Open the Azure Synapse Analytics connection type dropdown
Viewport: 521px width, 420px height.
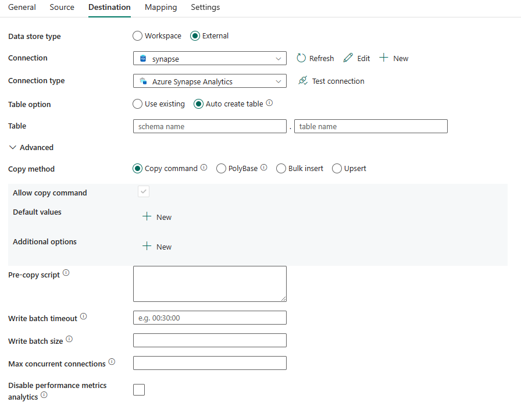(x=210, y=81)
